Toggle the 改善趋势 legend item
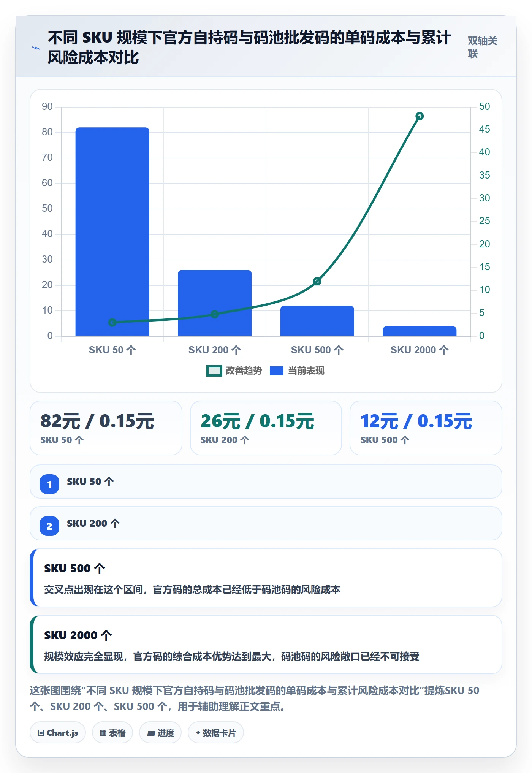 [234, 371]
